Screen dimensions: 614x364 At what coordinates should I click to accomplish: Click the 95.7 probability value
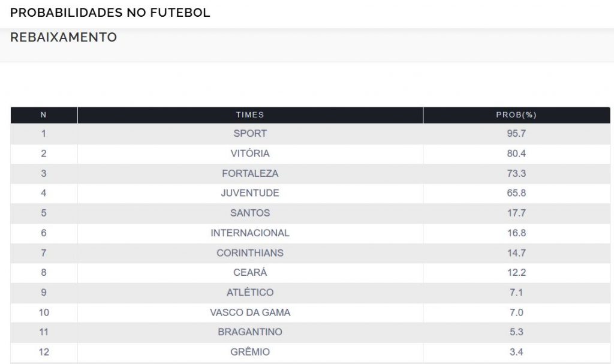pyautogui.click(x=516, y=134)
